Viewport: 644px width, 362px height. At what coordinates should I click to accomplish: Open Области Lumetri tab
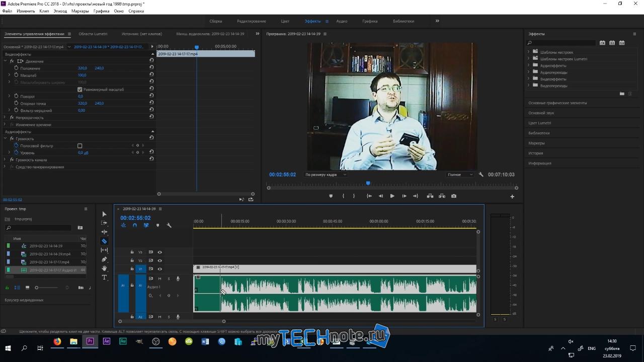(x=93, y=34)
